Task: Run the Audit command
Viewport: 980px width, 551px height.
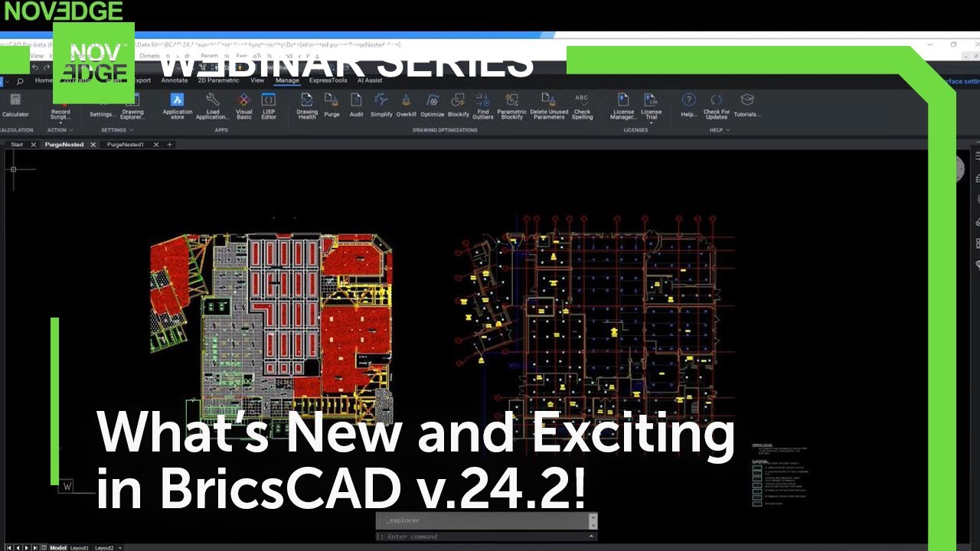Action: 356,106
